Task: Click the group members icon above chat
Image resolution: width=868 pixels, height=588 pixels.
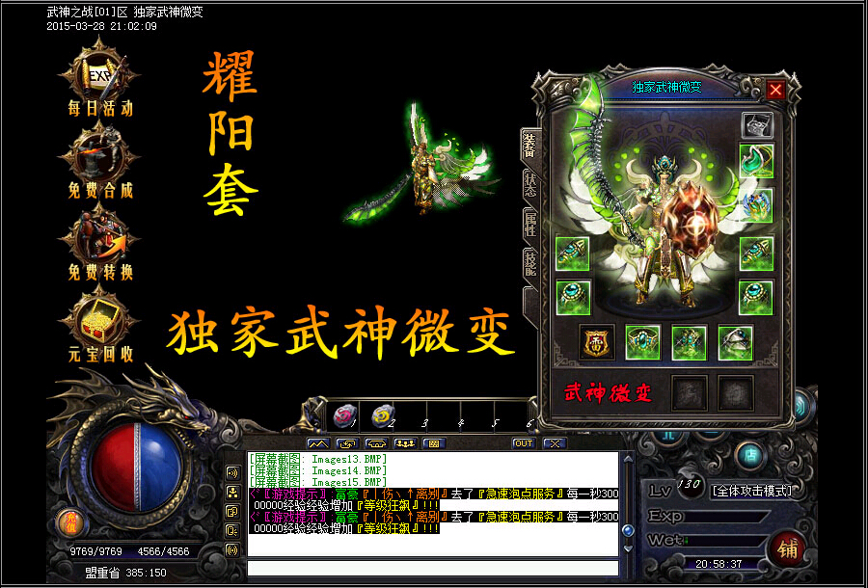Action: coord(405,443)
